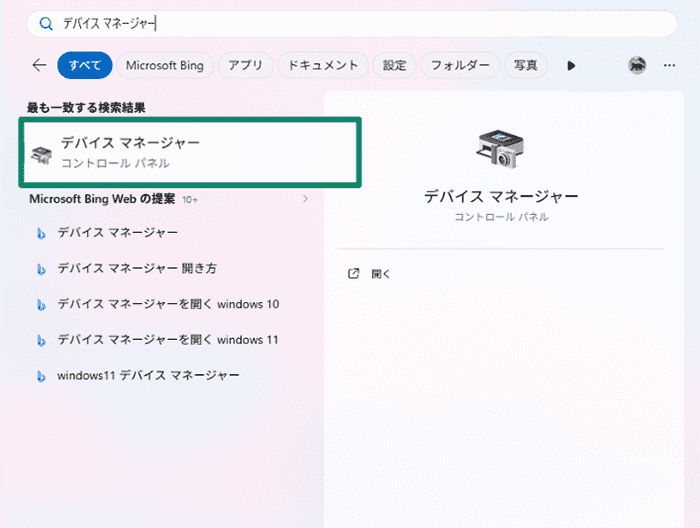Click 開く to launch Device Manager
This screenshot has width=700, height=528.
click(381, 274)
